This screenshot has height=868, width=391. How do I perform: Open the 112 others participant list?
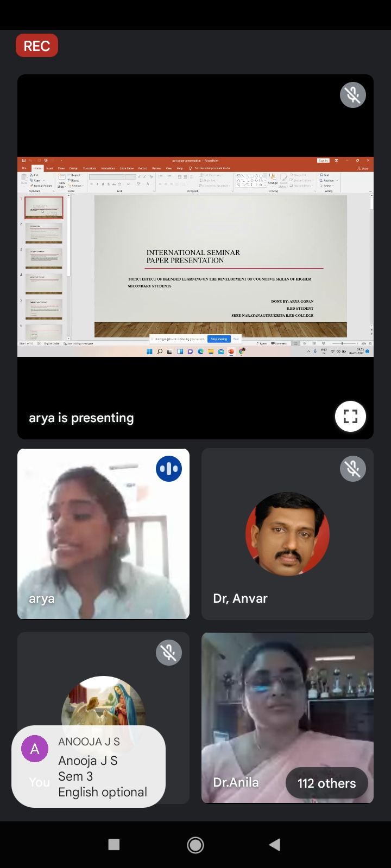[327, 783]
